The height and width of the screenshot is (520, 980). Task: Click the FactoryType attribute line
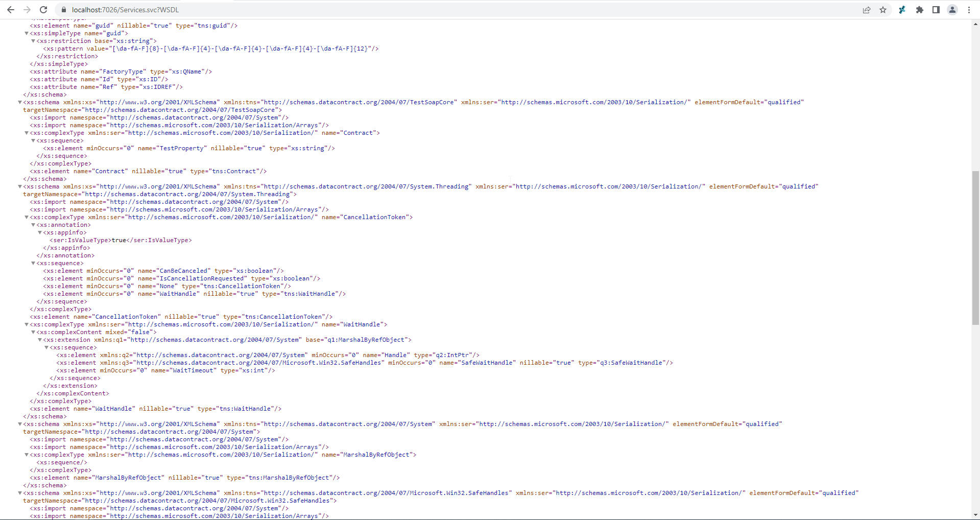point(121,72)
